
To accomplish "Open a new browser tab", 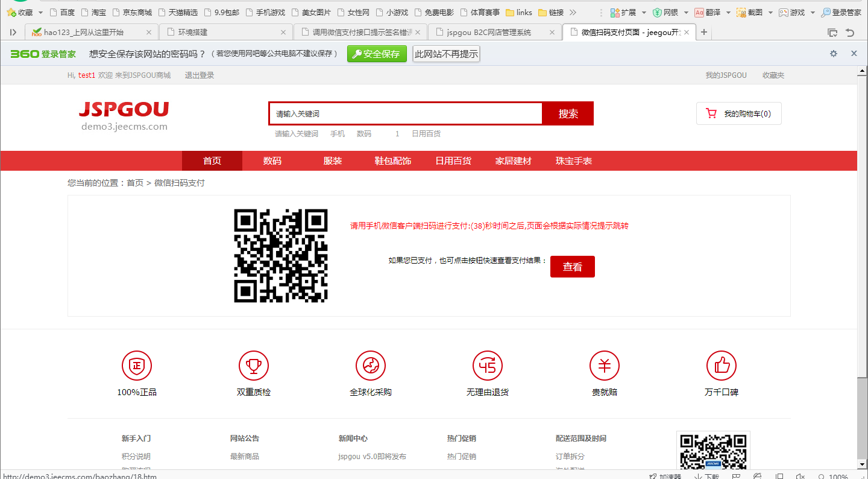I will tap(703, 32).
